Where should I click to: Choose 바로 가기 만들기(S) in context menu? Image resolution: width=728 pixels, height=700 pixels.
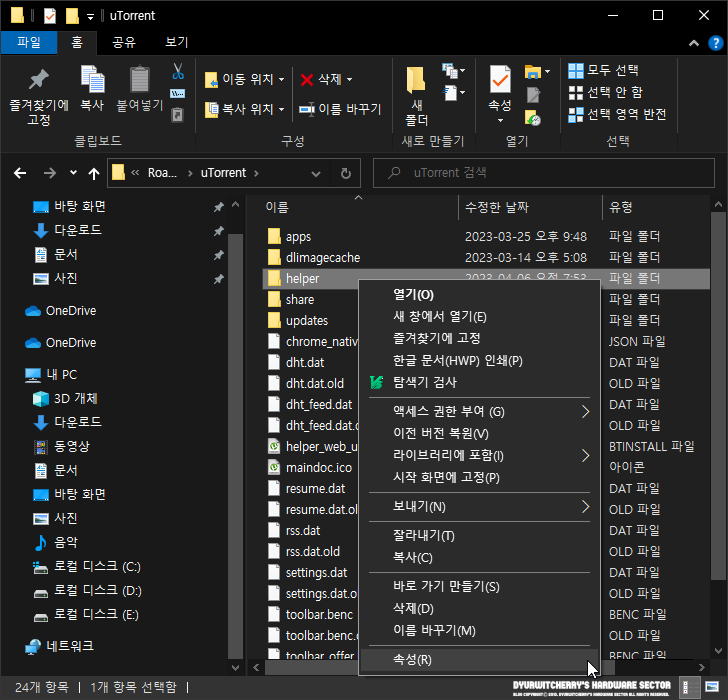coord(479,586)
